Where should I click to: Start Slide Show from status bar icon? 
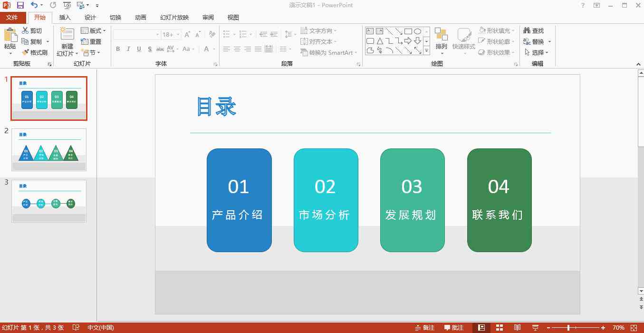tap(536, 328)
